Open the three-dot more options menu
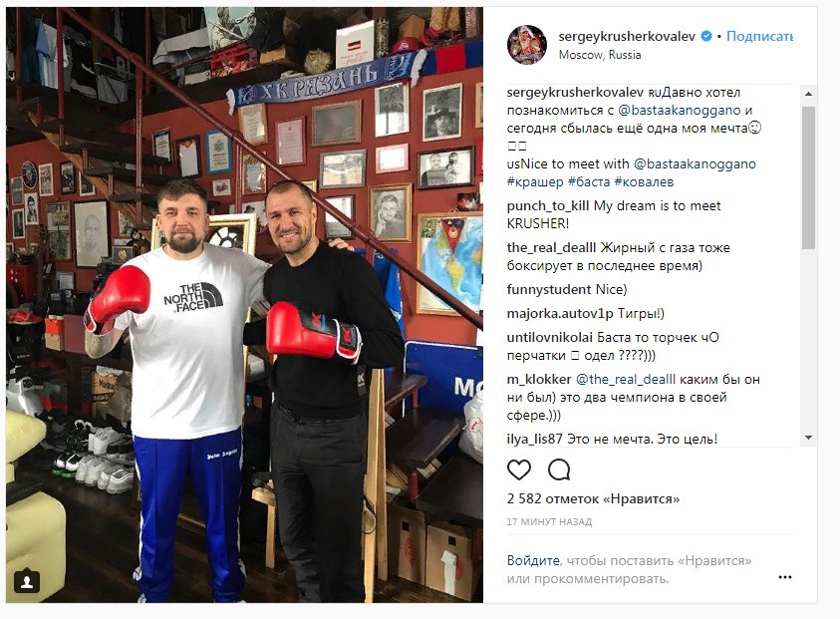The height and width of the screenshot is (619, 840). pos(785,577)
